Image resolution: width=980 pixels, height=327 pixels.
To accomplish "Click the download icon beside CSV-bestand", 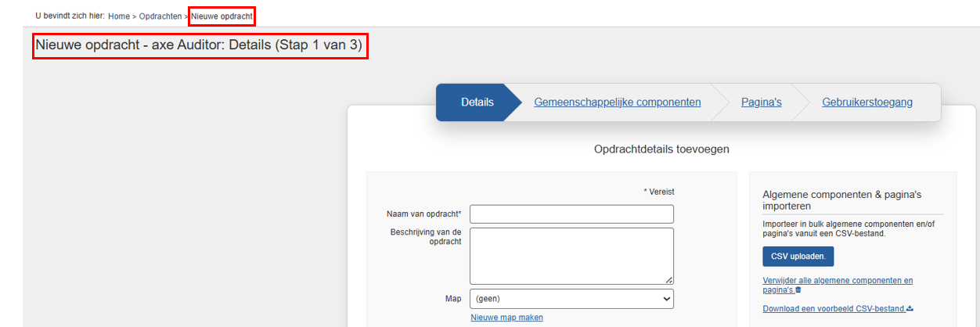I will tap(910, 309).
